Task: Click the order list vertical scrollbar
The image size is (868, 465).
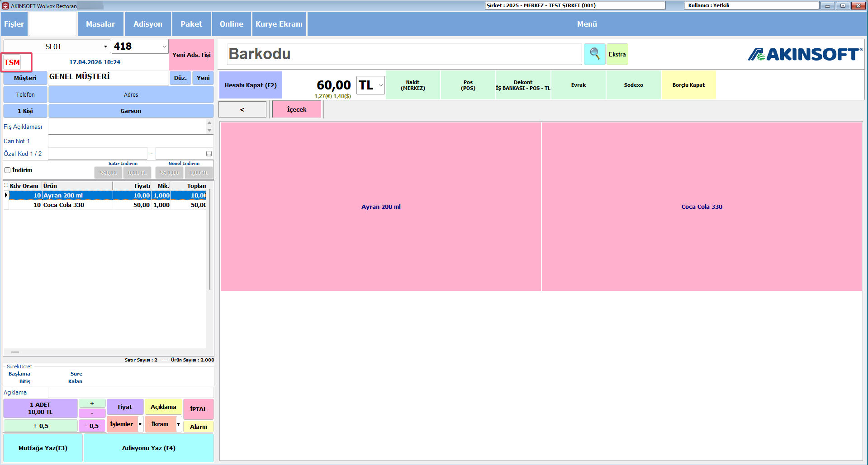Action: (210, 240)
